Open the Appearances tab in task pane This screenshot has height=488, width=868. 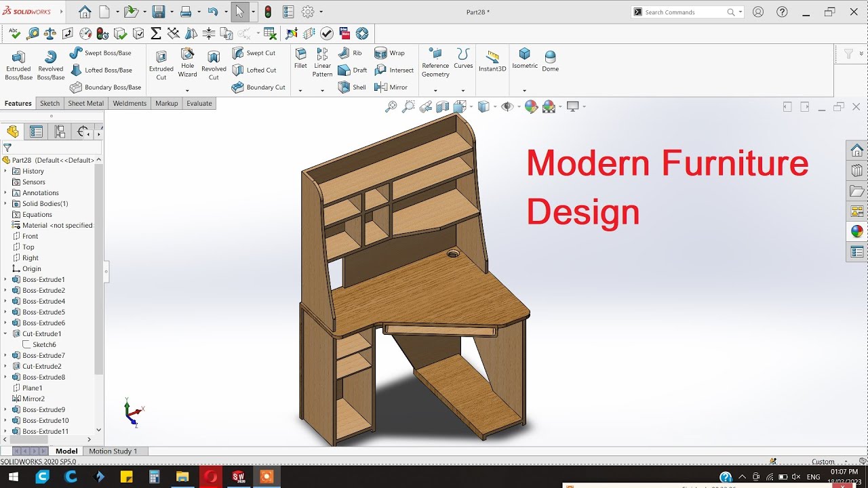[x=857, y=231]
